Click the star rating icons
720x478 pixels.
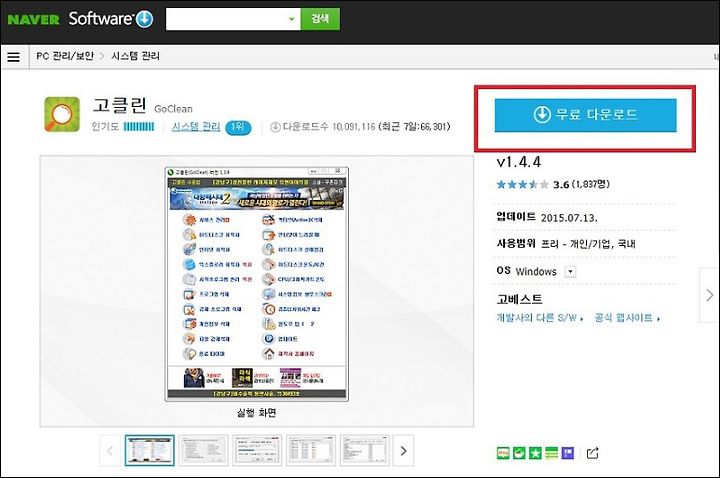pos(523,185)
